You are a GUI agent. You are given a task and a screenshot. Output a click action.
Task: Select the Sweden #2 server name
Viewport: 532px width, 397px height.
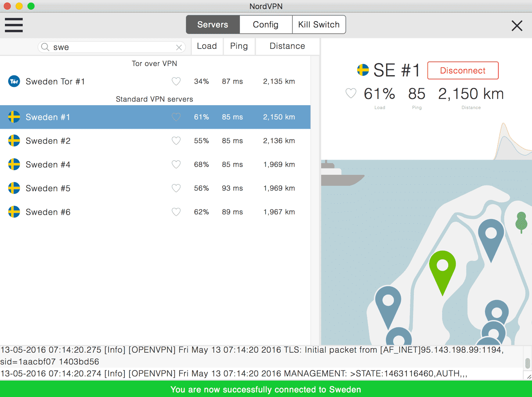pyautogui.click(x=48, y=141)
